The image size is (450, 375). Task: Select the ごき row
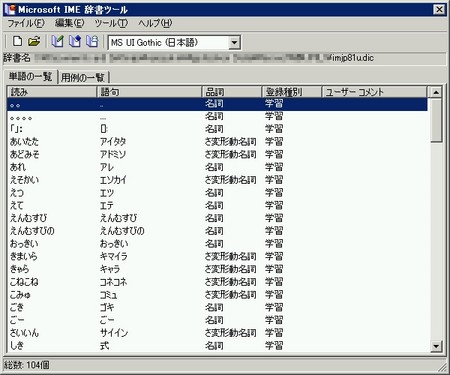tap(217, 307)
